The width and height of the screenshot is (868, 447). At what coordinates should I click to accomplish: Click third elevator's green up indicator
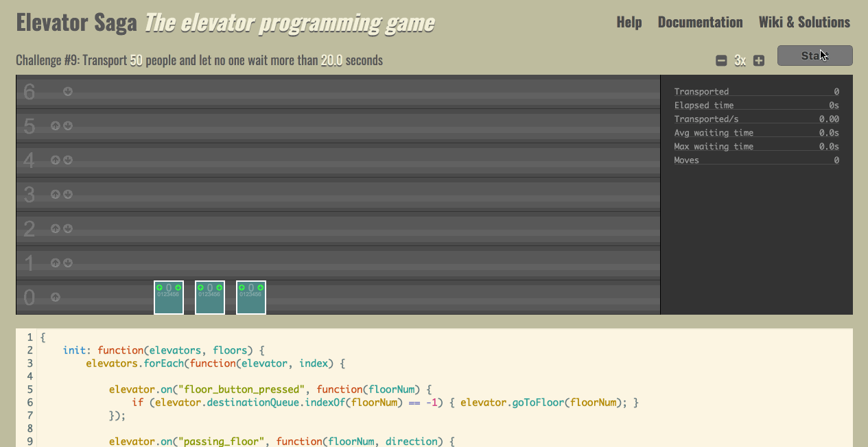click(x=242, y=287)
